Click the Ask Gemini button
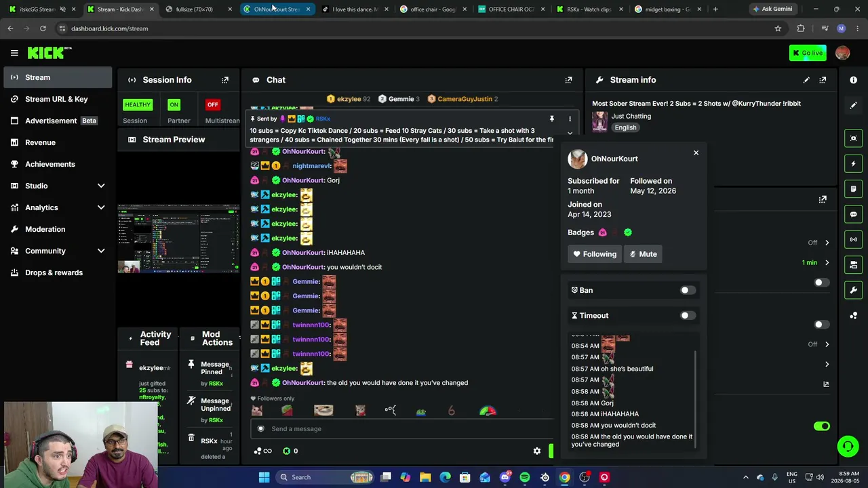868x488 pixels. 772,9
